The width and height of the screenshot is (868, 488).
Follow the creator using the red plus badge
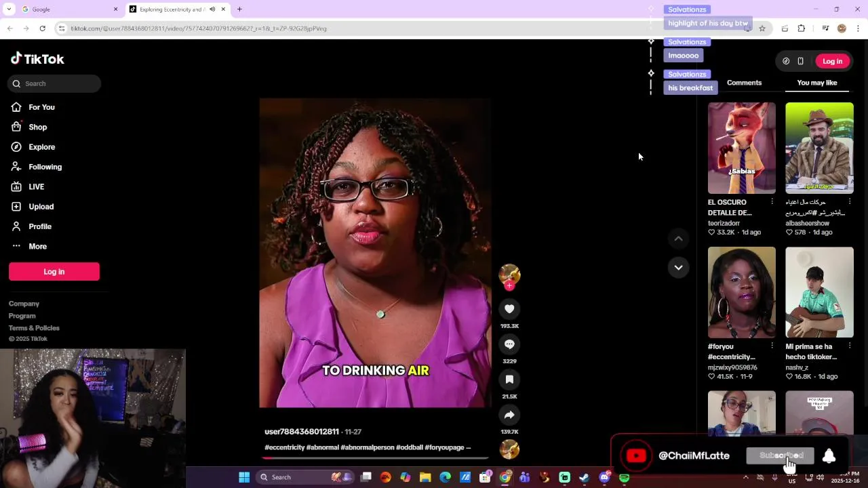coord(509,286)
